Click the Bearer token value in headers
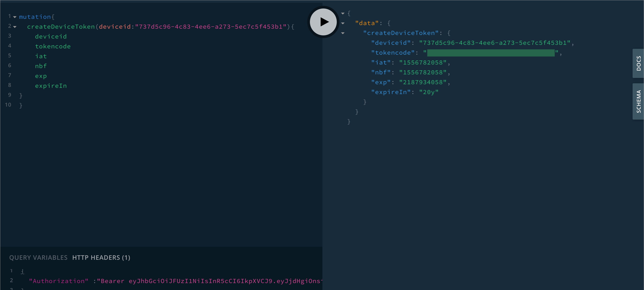The image size is (644, 290). point(209,281)
